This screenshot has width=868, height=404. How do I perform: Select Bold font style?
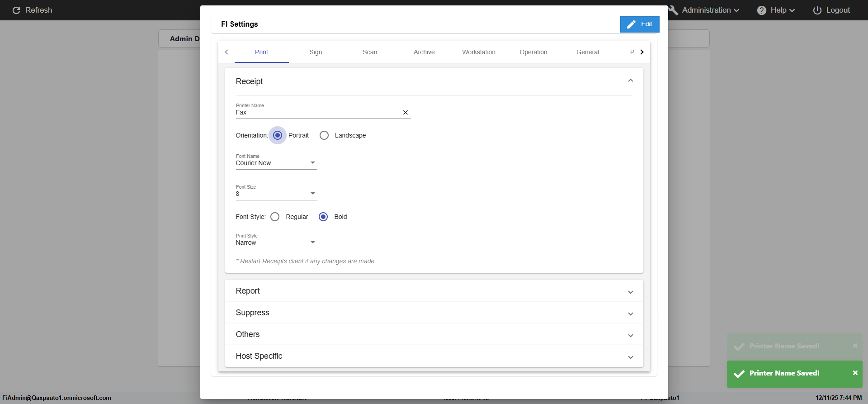[323, 217]
